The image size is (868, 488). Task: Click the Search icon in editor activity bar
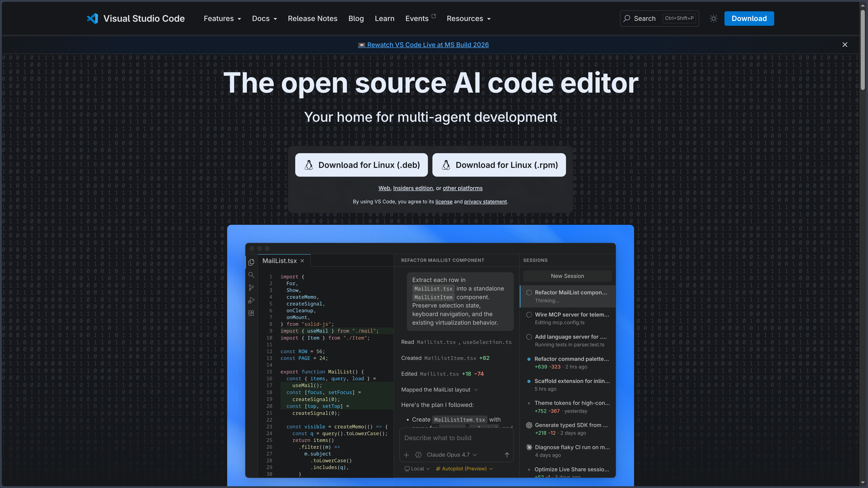[251, 275]
